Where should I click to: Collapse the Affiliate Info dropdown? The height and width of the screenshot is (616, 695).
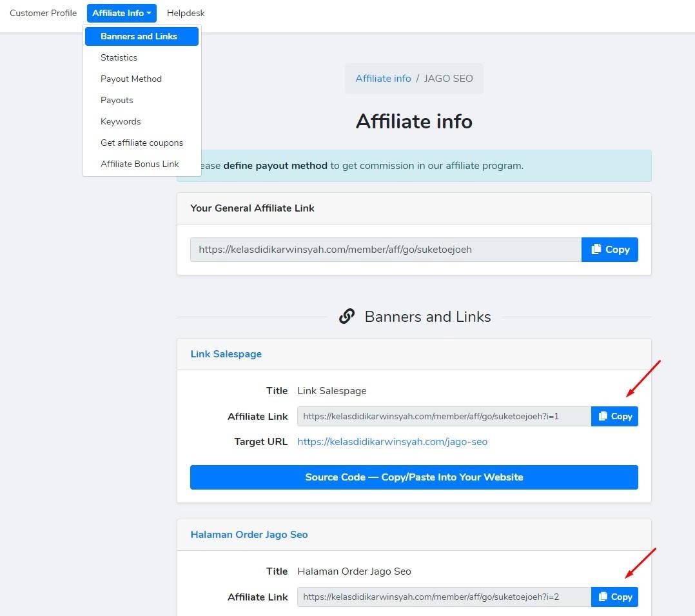[x=121, y=13]
